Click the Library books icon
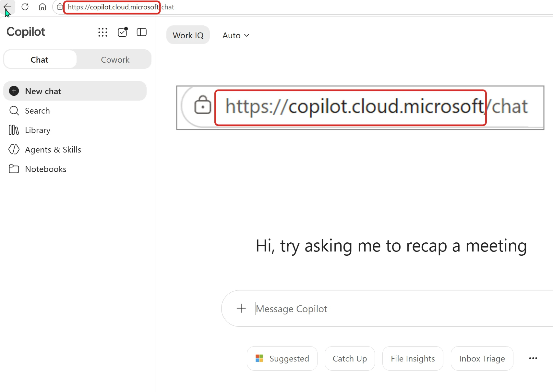This screenshot has height=392, width=553. [x=14, y=130]
